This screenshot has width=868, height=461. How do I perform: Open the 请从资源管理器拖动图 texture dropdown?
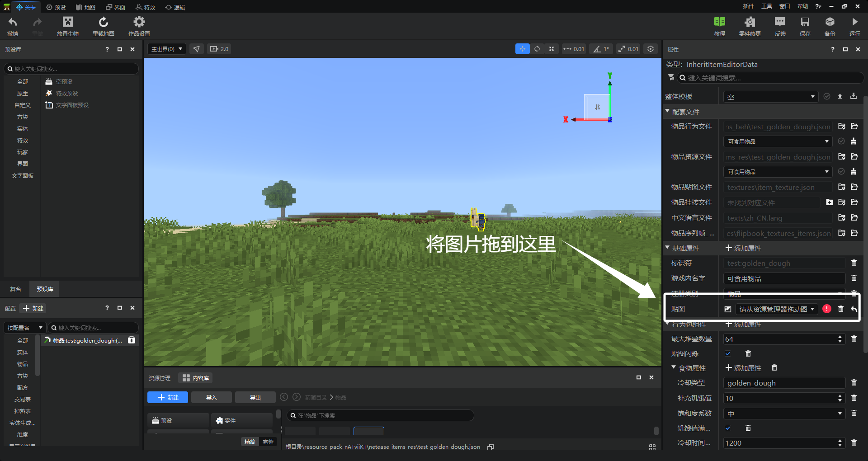[x=777, y=309]
